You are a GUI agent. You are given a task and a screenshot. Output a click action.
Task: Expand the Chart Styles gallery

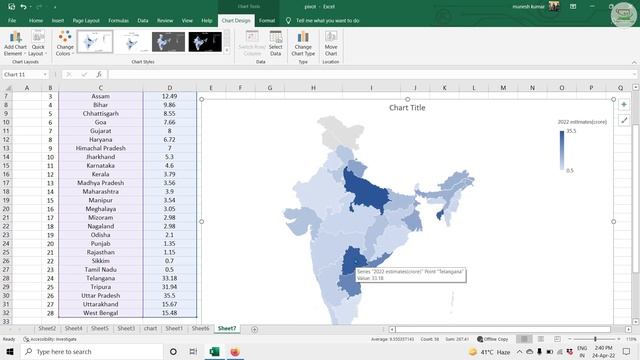coord(227,50)
